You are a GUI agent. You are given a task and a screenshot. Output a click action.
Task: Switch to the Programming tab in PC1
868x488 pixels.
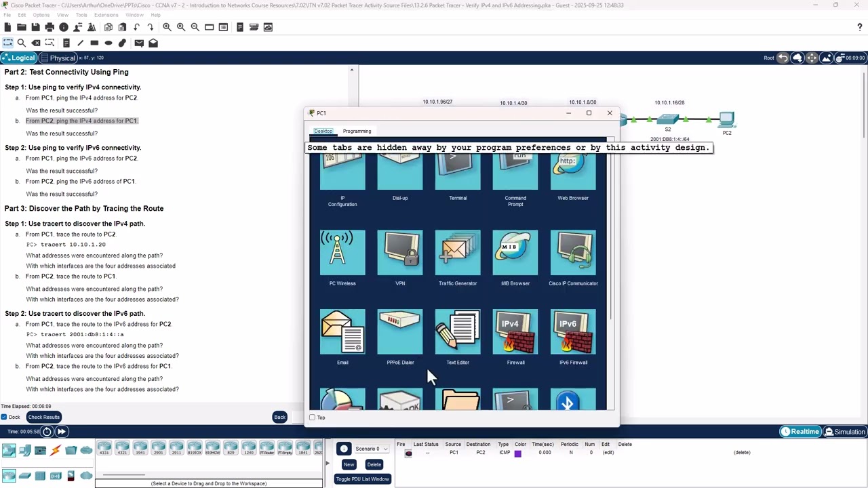click(357, 131)
